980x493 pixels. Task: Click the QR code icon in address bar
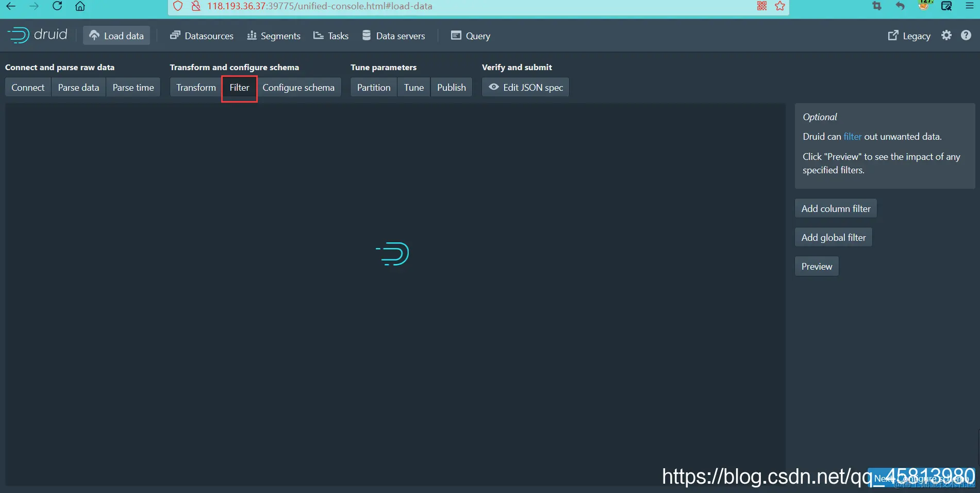coord(762,6)
